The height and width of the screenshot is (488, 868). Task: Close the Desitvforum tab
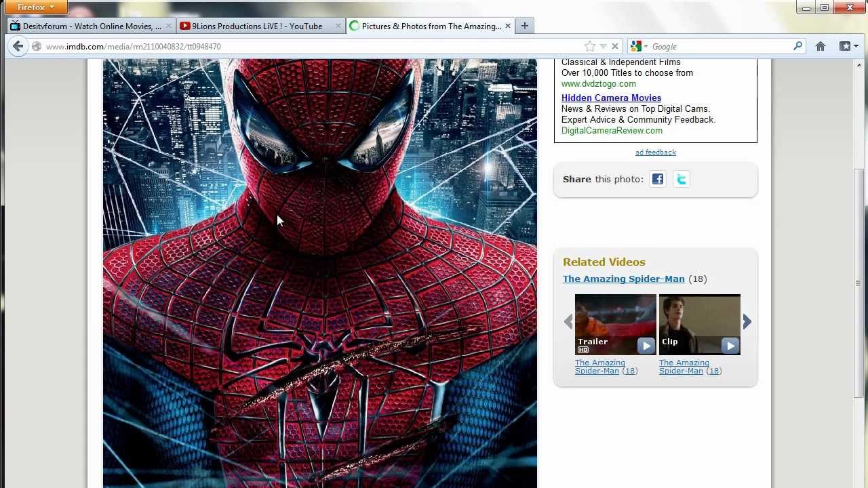click(169, 26)
